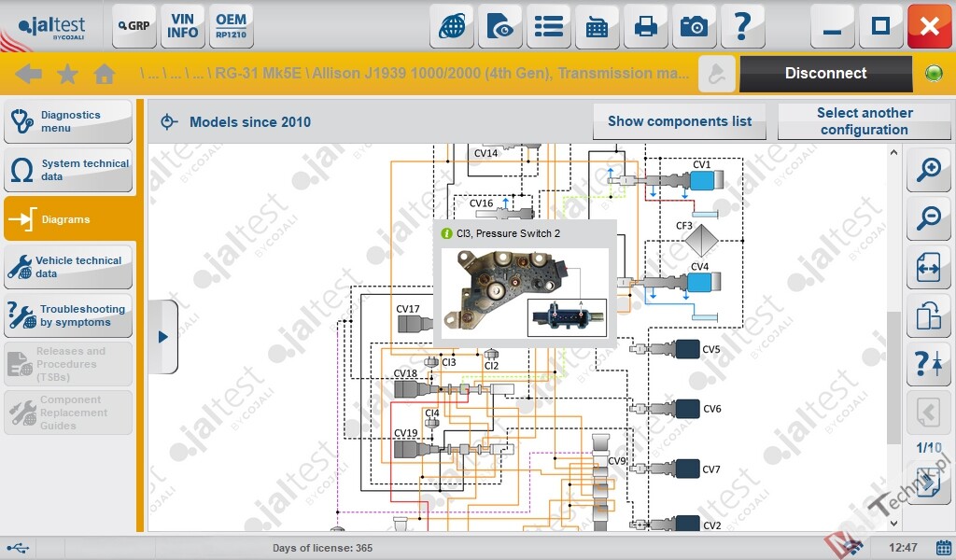Click the scrollbar down arrow
Image resolution: width=956 pixels, height=560 pixels.
pos(893,523)
